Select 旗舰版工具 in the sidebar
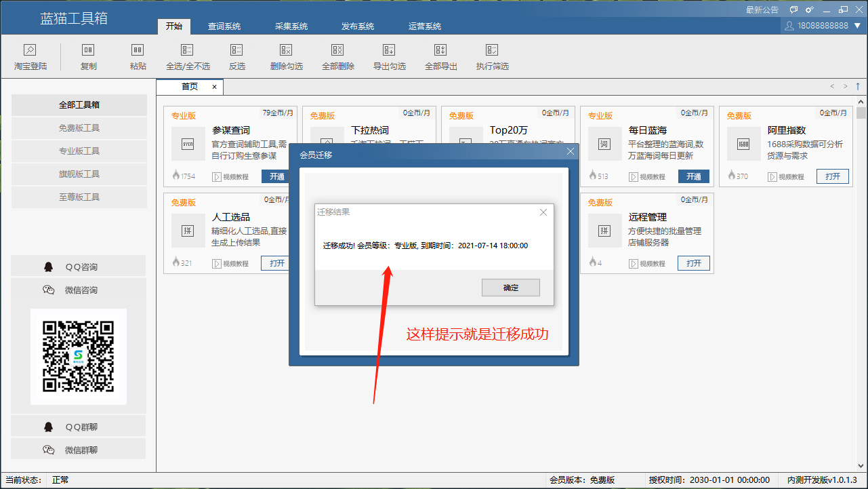The height and width of the screenshot is (489, 868). pos(79,174)
